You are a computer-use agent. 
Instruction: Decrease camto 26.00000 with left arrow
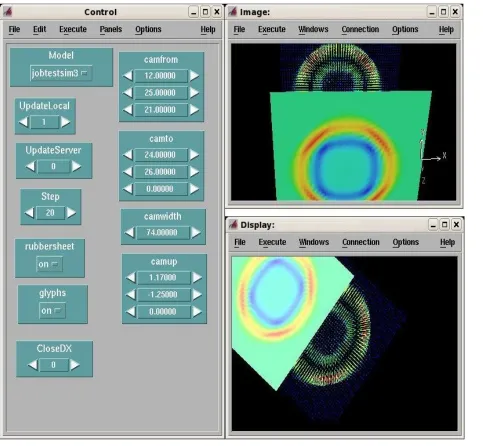[128, 172]
